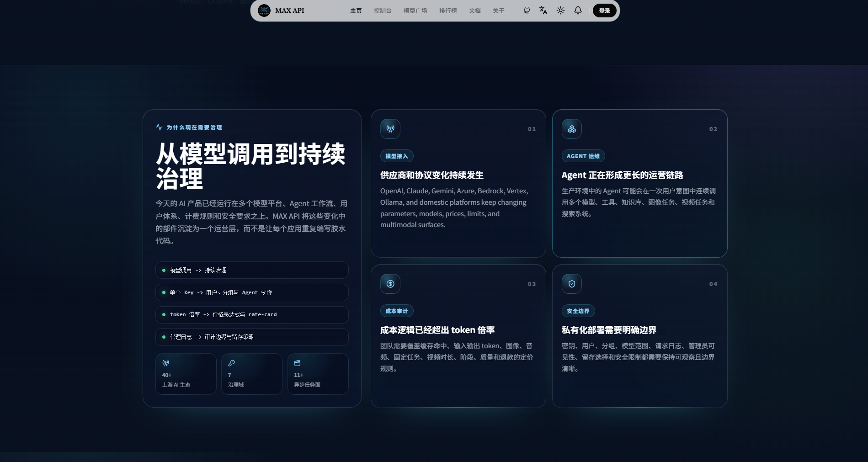Open the language translation switcher icon
The height and width of the screenshot is (462, 868).
coord(543,11)
